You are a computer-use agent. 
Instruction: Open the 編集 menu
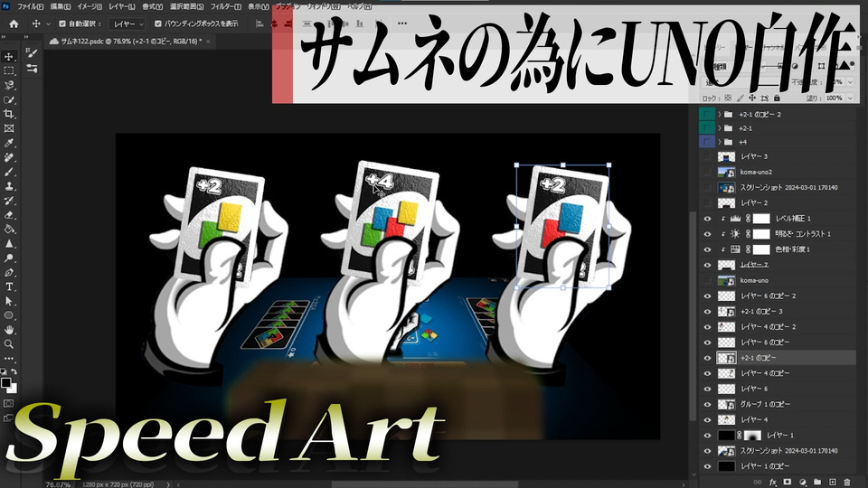[61, 6]
